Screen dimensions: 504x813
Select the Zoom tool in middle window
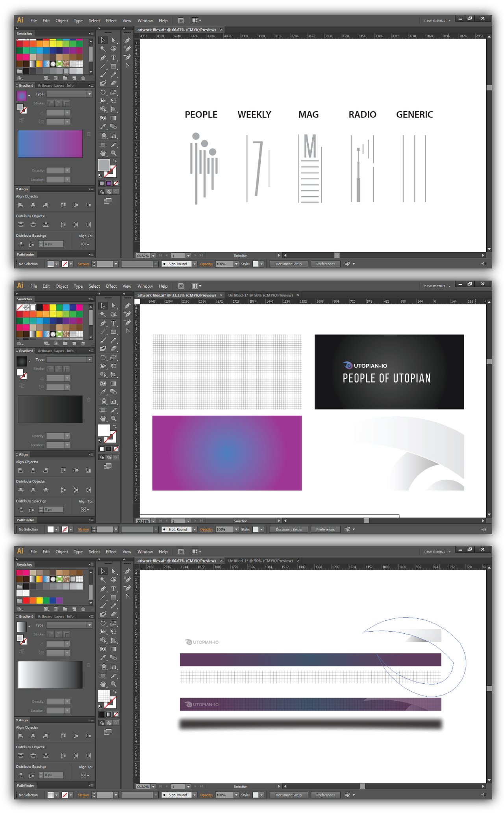(x=113, y=419)
